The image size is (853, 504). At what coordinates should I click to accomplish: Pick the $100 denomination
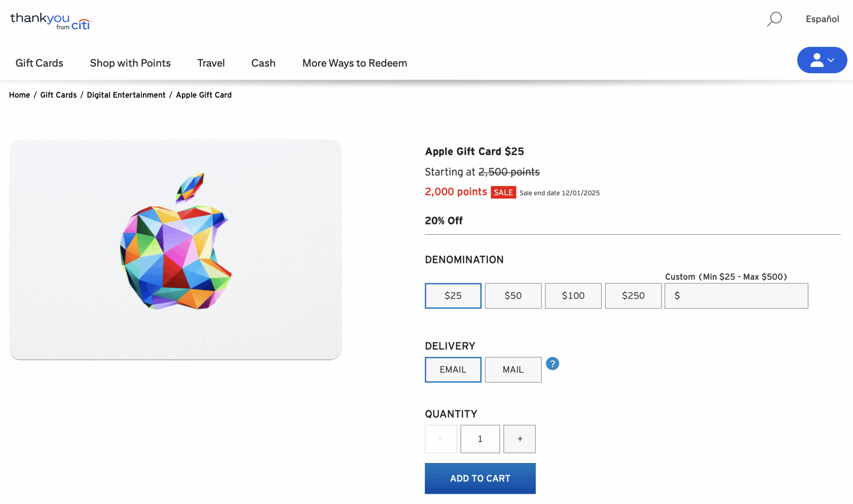pyautogui.click(x=573, y=296)
